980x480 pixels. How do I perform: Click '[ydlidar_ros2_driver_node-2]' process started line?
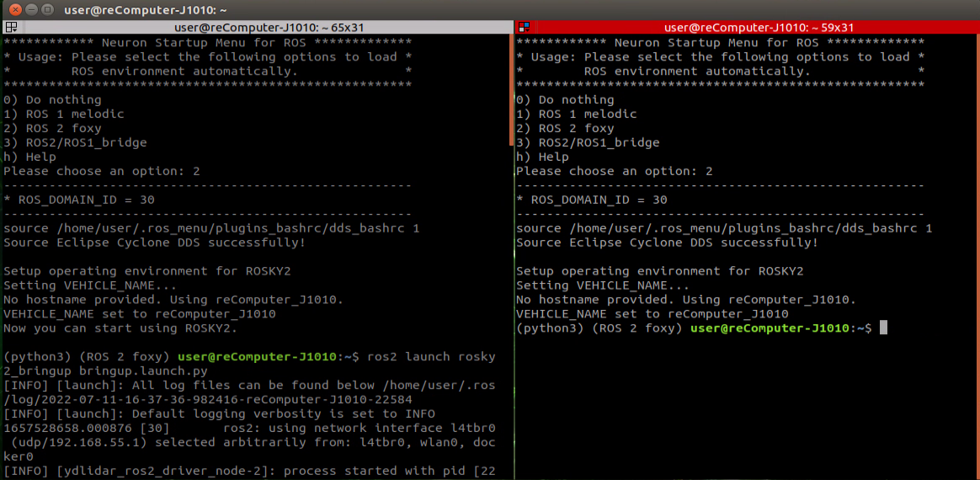tap(249, 471)
